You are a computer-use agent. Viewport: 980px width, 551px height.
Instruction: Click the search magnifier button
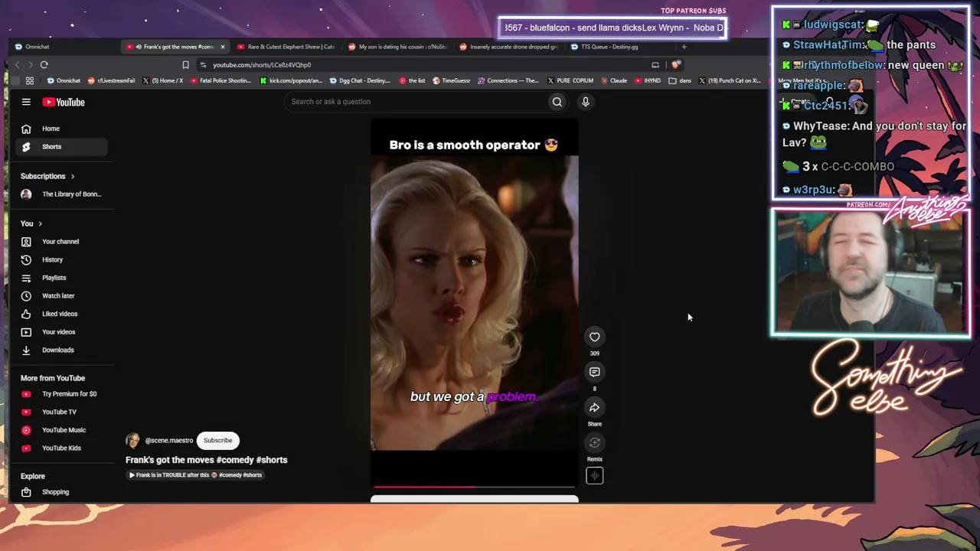(x=557, y=102)
